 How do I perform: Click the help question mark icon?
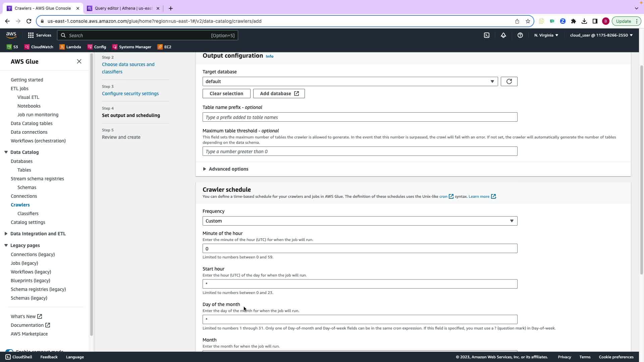(520, 35)
